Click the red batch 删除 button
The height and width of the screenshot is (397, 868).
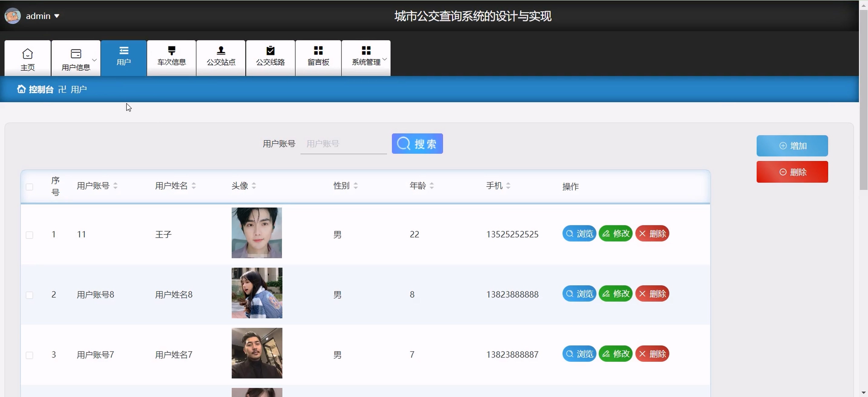[792, 172]
